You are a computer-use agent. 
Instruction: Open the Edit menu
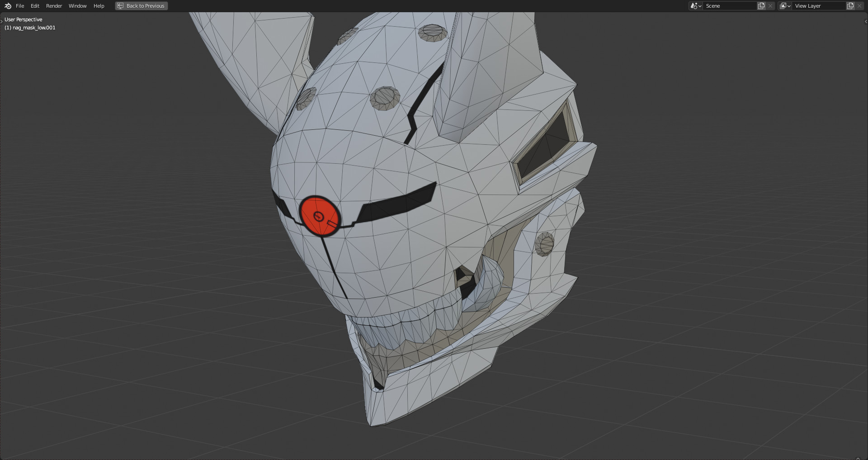[x=34, y=6]
